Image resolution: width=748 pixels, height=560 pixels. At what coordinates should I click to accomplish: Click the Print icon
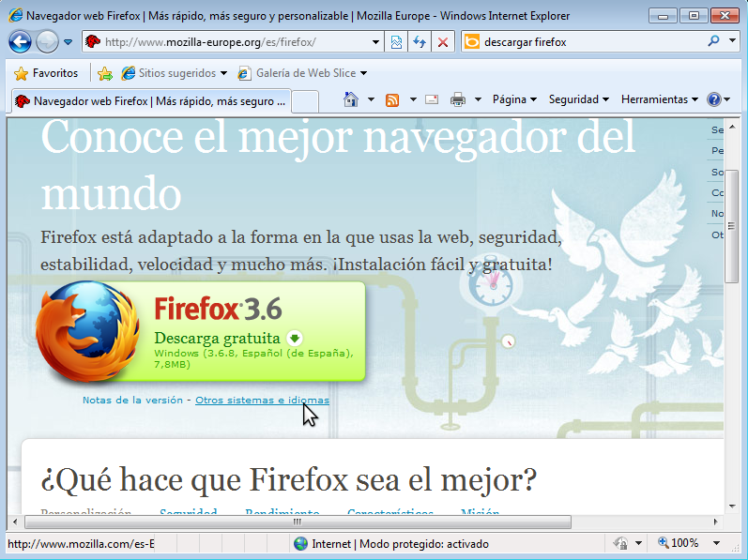[x=457, y=99]
